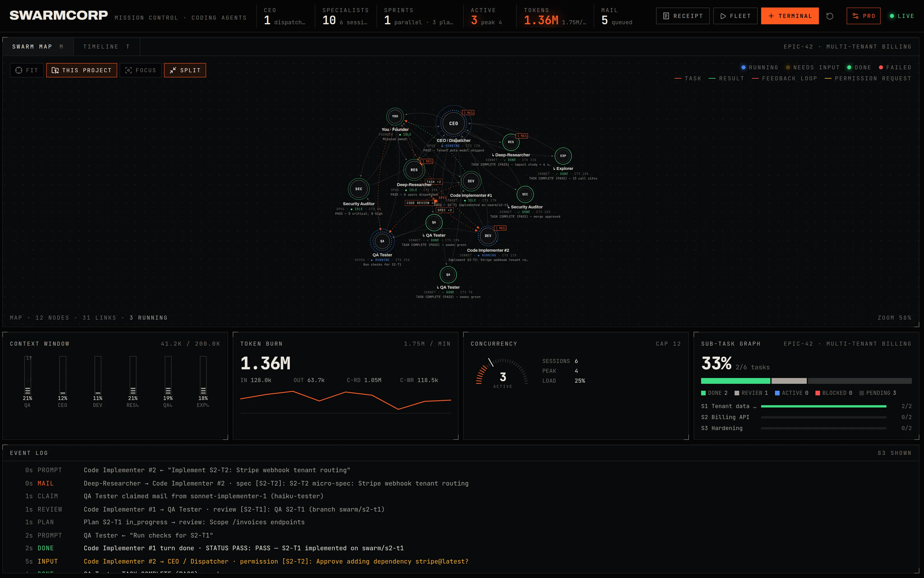Click the EXP 18% context window bar

203,375
